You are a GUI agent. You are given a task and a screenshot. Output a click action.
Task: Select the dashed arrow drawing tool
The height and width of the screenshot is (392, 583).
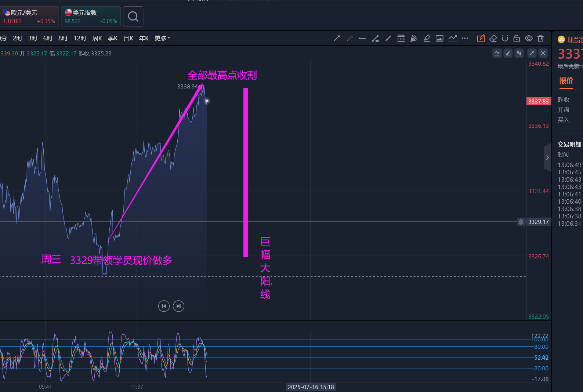[350, 38]
